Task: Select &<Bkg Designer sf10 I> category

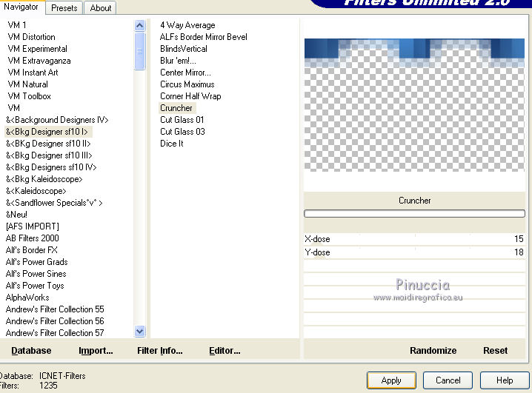Action: coord(47,132)
